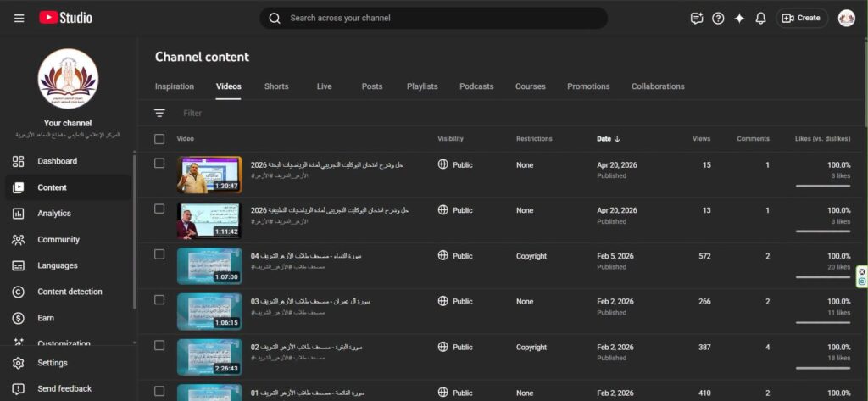
Task: Switch to the Posts tab
Action: pos(372,86)
